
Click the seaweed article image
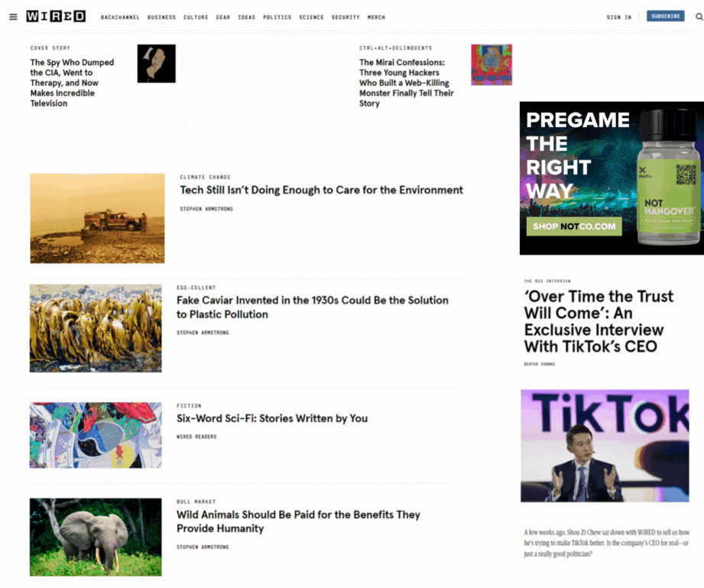point(96,328)
